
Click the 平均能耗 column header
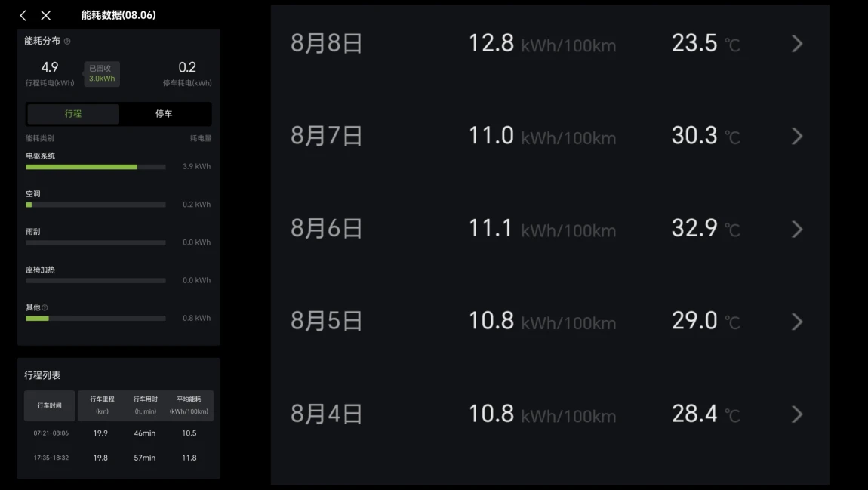click(x=189, y=405)
